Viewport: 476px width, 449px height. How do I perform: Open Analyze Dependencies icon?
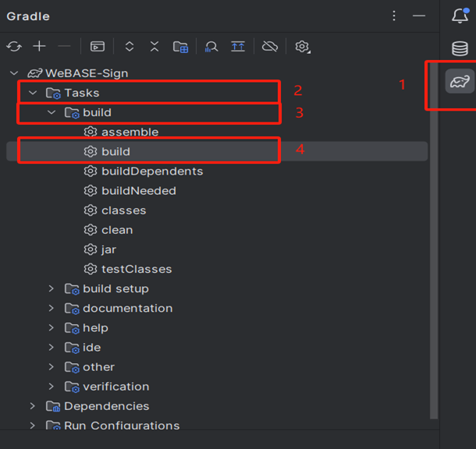tap(211, 47)
